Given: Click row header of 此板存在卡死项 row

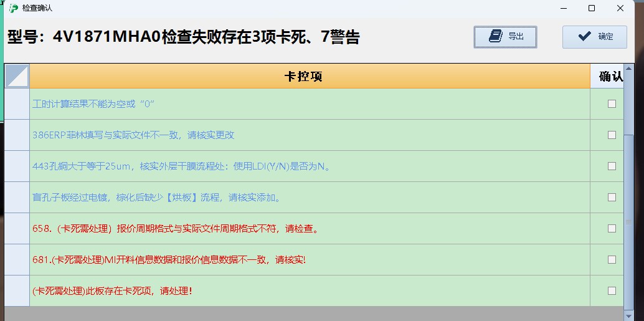Looking at the screenshot, I should (x=17, y=291).
